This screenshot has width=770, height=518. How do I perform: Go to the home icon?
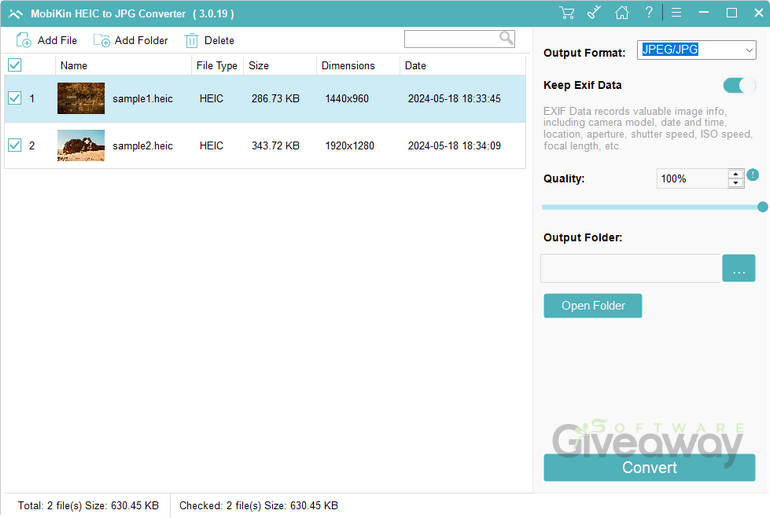[x=622, y=13]
